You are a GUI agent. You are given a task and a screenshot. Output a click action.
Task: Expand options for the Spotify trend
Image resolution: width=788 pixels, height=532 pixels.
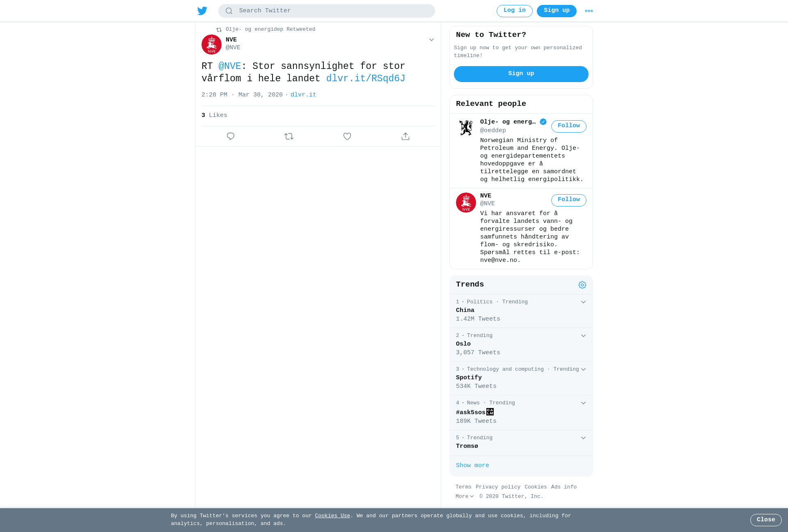[583, 369]
